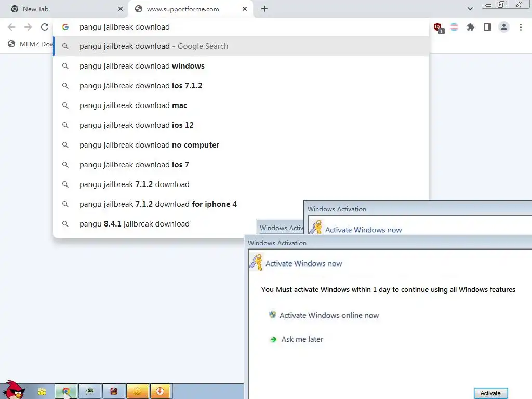Open the uBlock Origin extension icon
The height and width of the screenshot is (399, 532).
click(x=438, y=28)
